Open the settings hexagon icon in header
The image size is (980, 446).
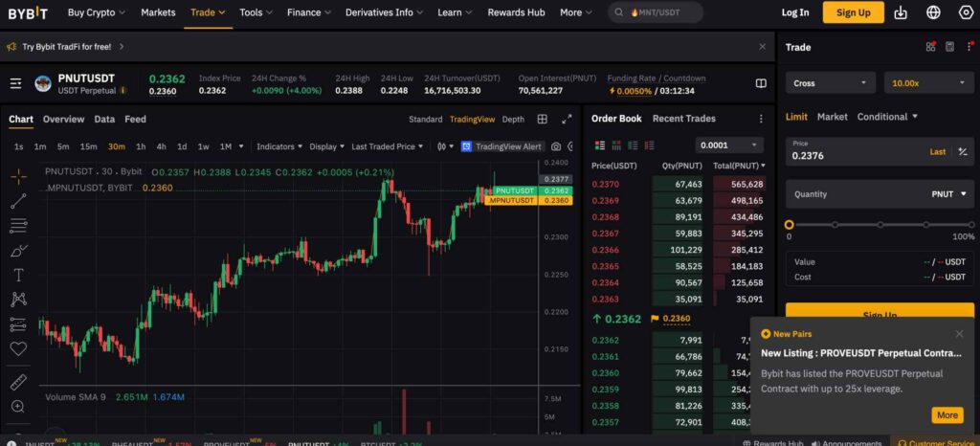[966, 12]
